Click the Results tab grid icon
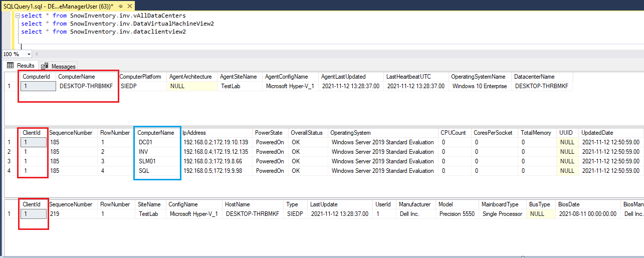 point(10,66)
